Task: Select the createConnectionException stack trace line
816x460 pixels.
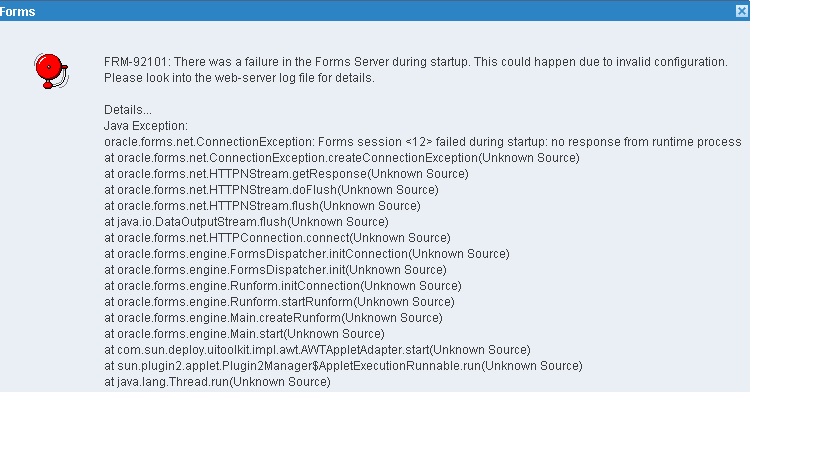Action: (x=341, y=158)
